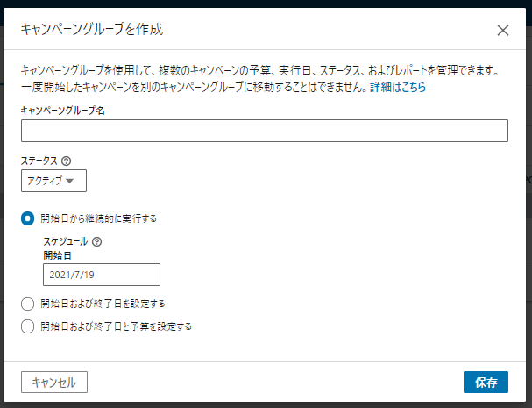Open the 詳細はこちら link

[x=397, y=88]
